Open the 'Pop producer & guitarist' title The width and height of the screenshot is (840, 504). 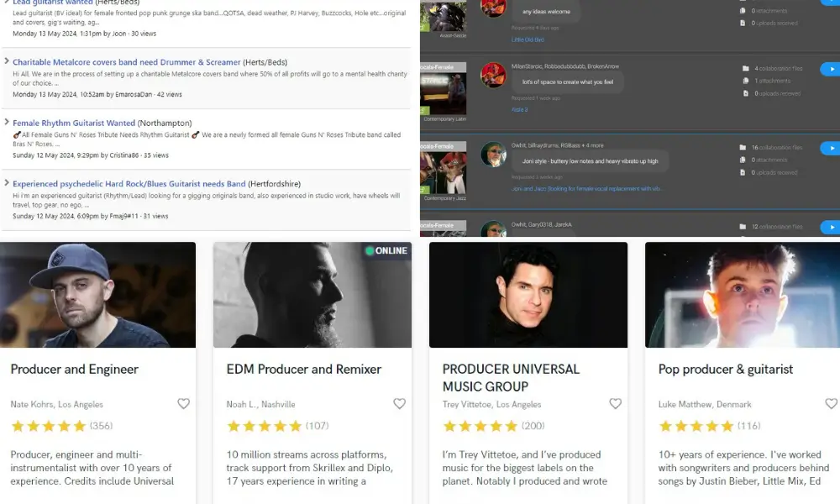coord(726,369)
